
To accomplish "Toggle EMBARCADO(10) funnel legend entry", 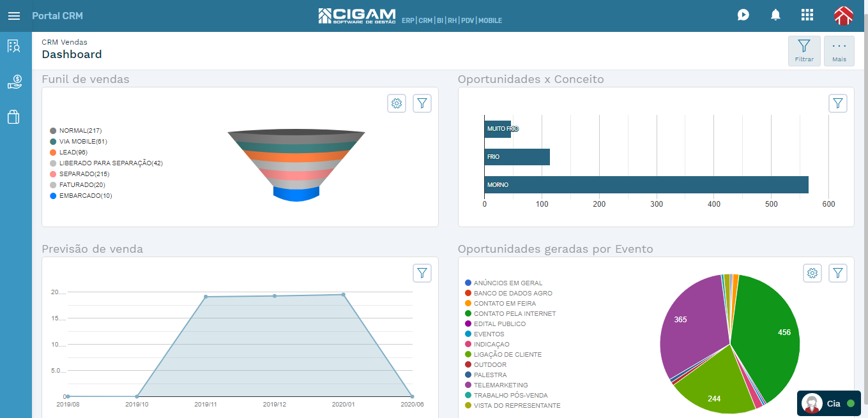I will (81, 195).
